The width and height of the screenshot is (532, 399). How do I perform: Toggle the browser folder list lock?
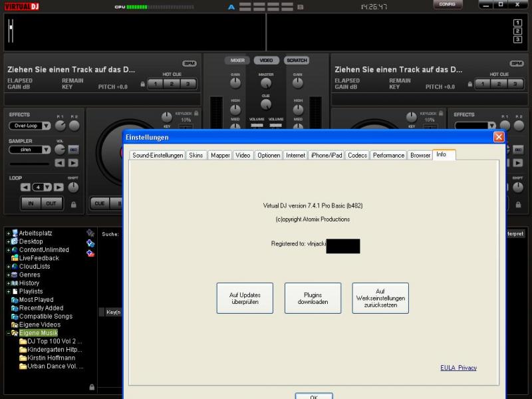tap(91, 387)
